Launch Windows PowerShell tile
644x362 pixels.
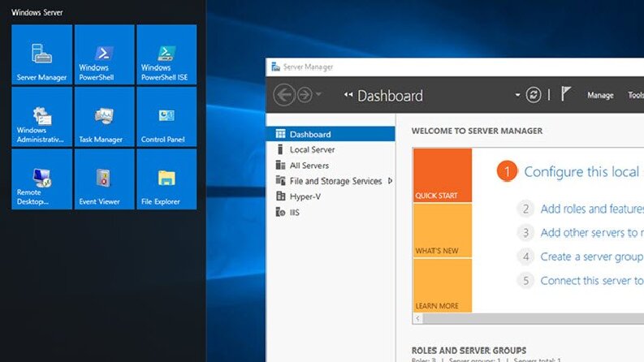point(104,54)
